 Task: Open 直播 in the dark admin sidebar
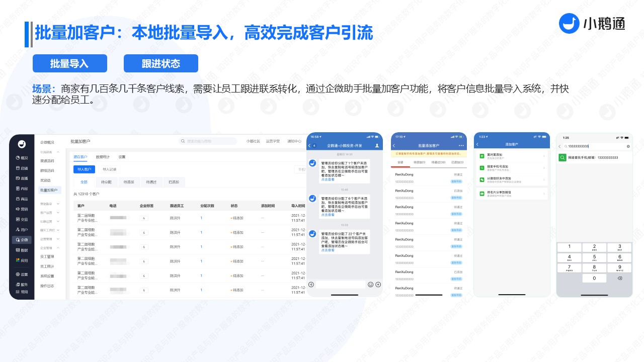pyautogui.click(x=22, y=178)
